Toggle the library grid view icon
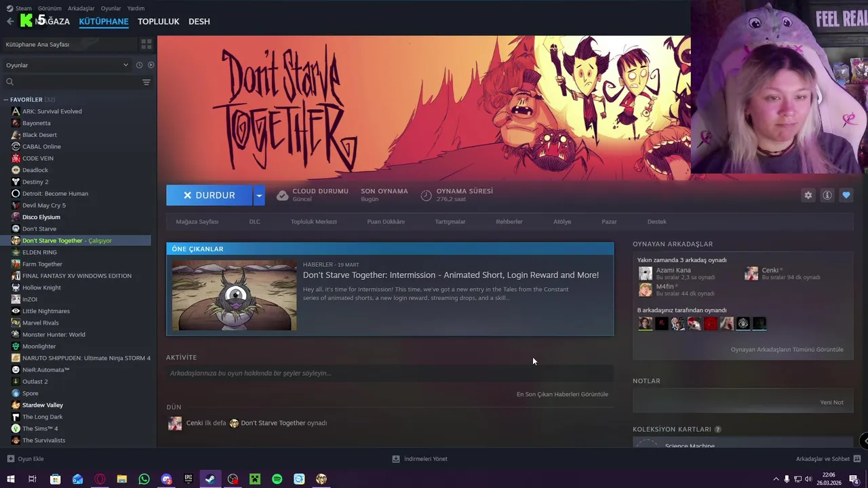 [x=146, y=44]
